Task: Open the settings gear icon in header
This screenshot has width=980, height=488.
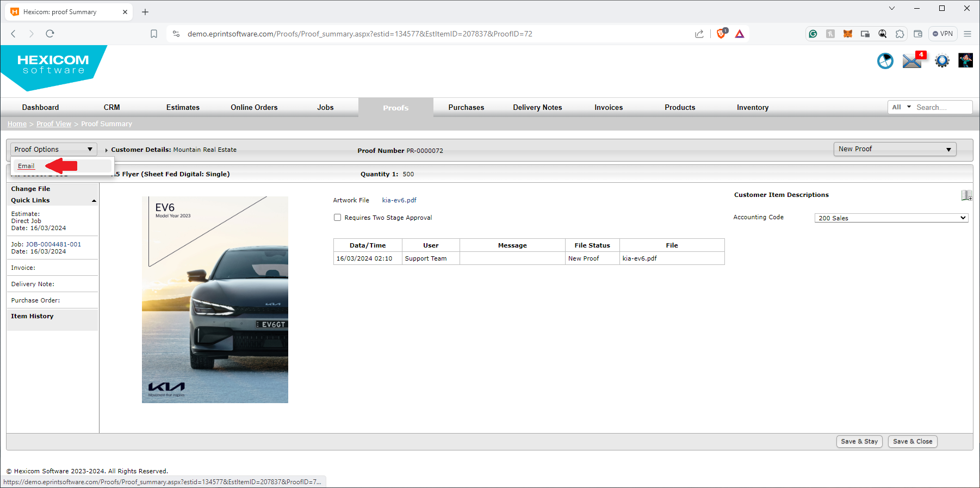Action: [x=942, y=61]
